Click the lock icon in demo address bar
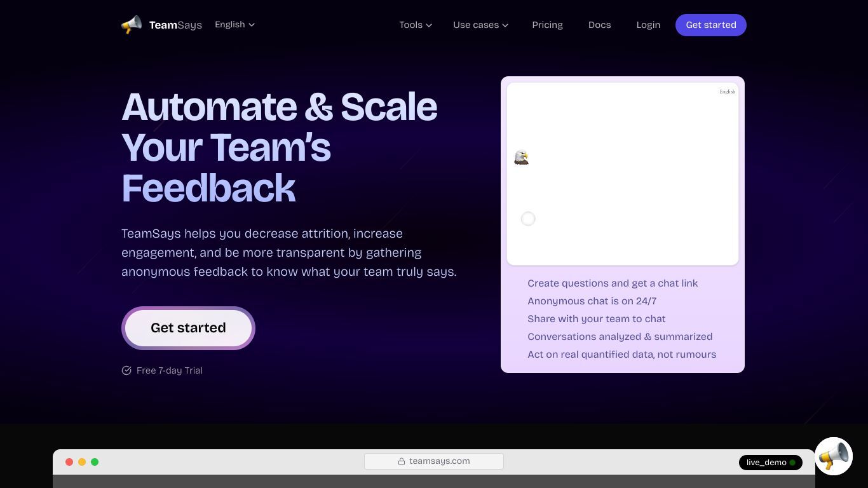Viewport: 868px width, 488px height. click(402, 461)
